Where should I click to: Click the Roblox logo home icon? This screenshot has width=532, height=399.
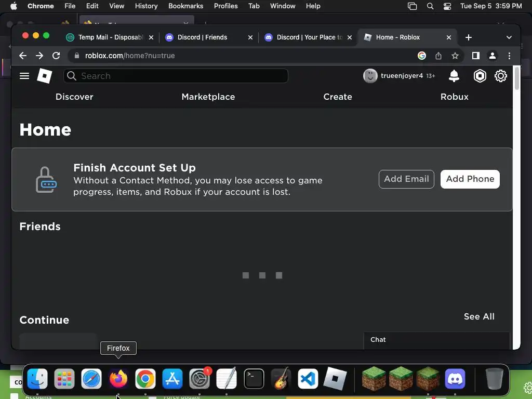point(45,76)
